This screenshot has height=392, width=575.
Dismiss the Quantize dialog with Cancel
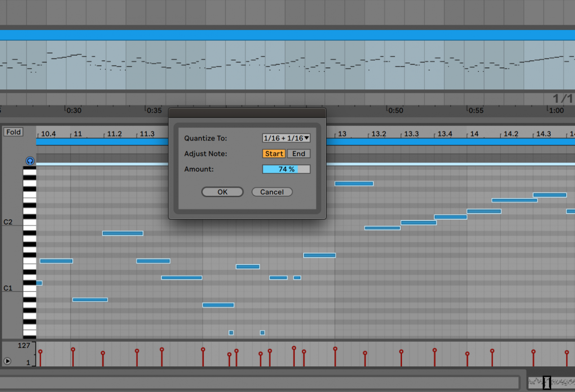(x=272, y=192)
